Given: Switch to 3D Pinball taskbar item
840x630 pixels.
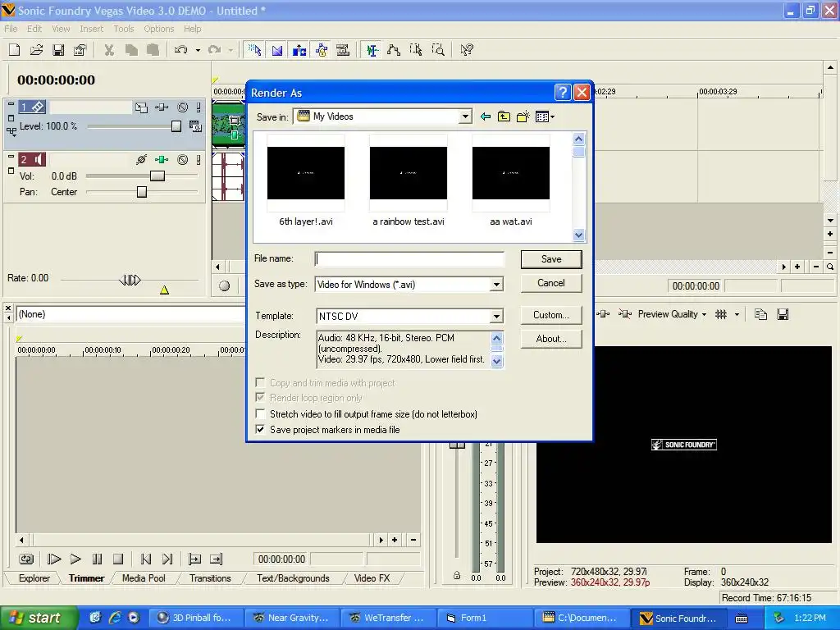Looking at the screenshot, I should click(195, 618).
